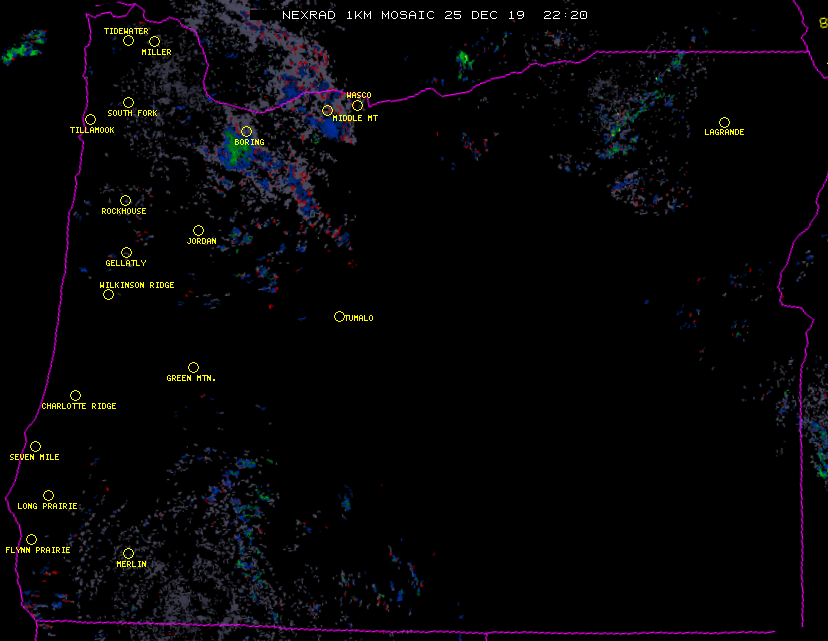The image size is (828, 641).
Task: Select the Green Mtn. station marker
Action: (193, 368)
